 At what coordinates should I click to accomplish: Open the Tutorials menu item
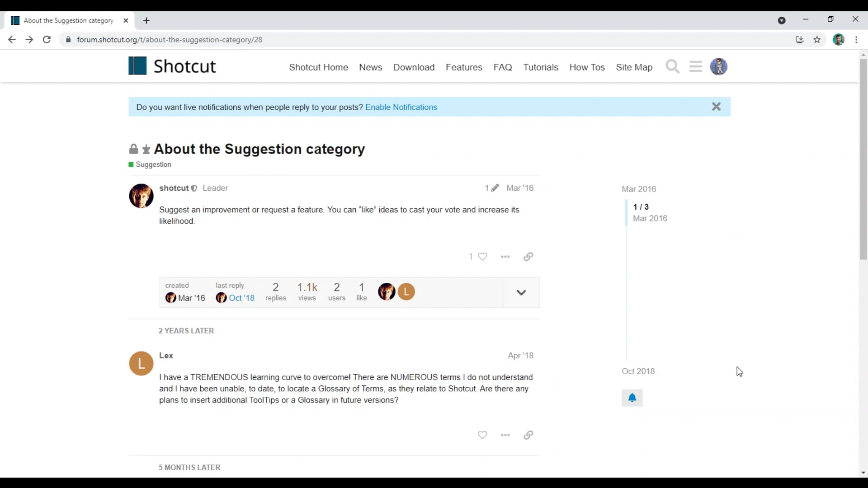pos(540,67)
